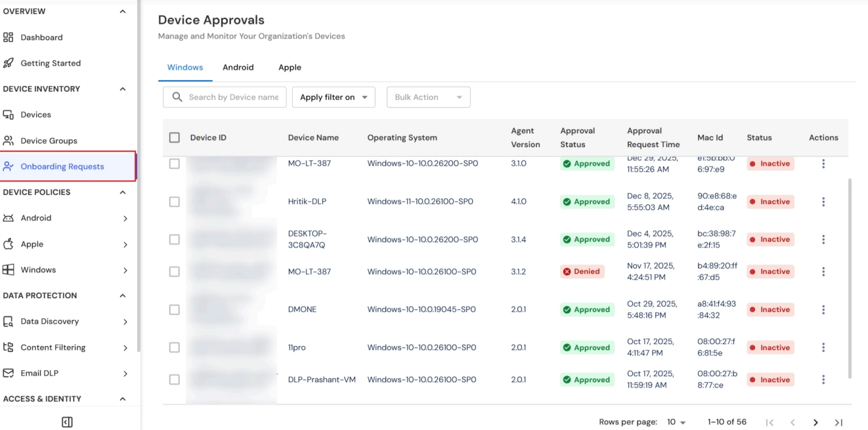This screenshot has height=430, width=868.
Task: Collapse the DATA PROTECTION section
Action: click(x=123, y=295)
